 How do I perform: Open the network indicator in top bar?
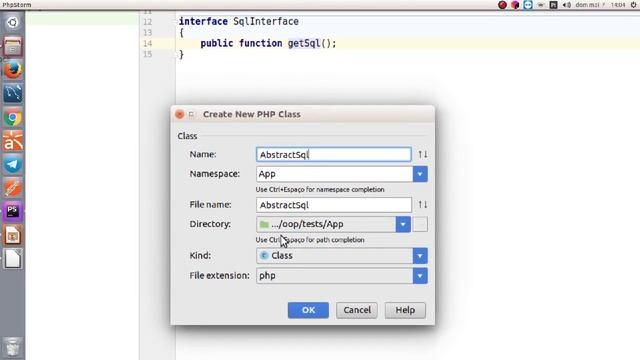[x=541, y=5]
